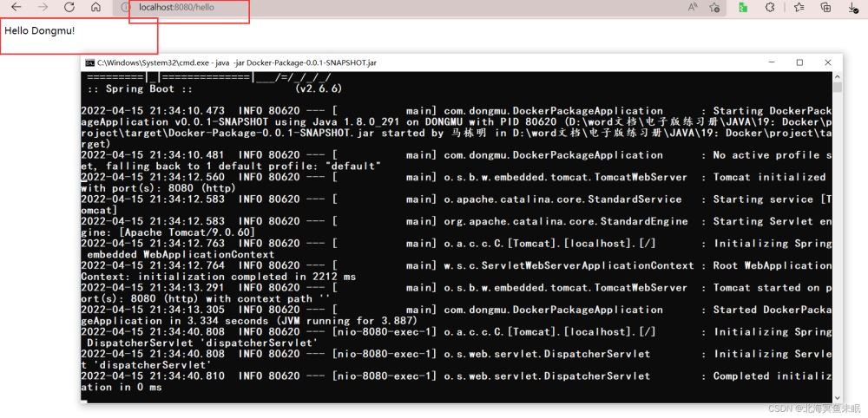Maximize the cmd.exe window

(800, 62)
